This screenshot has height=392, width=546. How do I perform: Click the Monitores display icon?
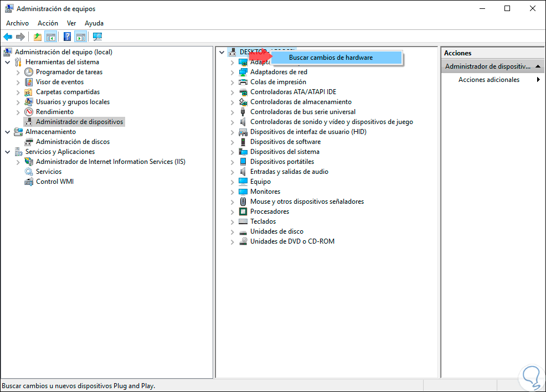(x=243, y=192)
